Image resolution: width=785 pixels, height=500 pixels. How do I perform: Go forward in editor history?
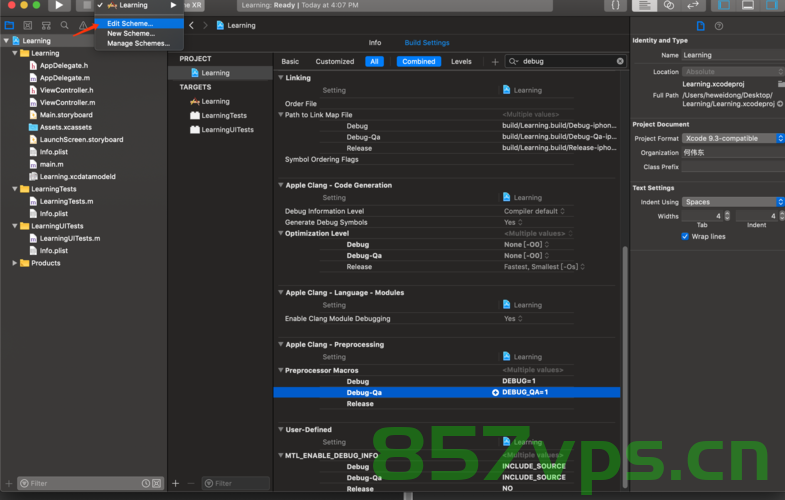click(205, 25)
